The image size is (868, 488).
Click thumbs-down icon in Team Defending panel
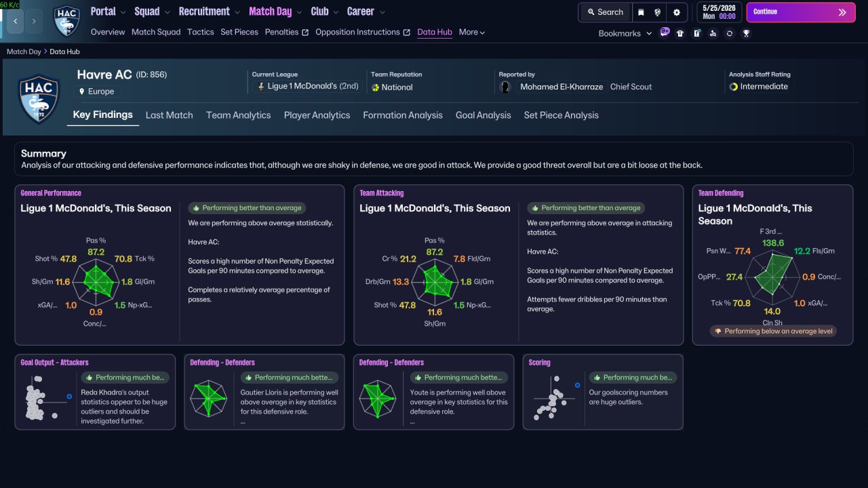pos(718,331)
